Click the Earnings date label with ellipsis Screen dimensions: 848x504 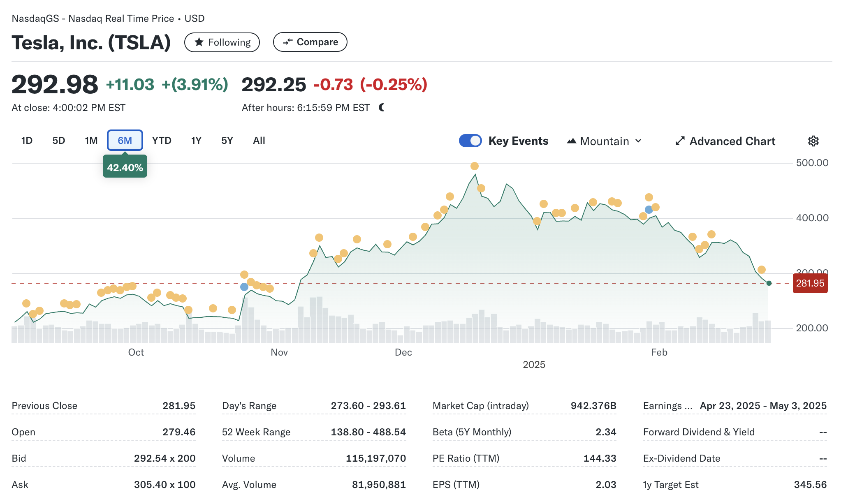[x=667, y=406]
